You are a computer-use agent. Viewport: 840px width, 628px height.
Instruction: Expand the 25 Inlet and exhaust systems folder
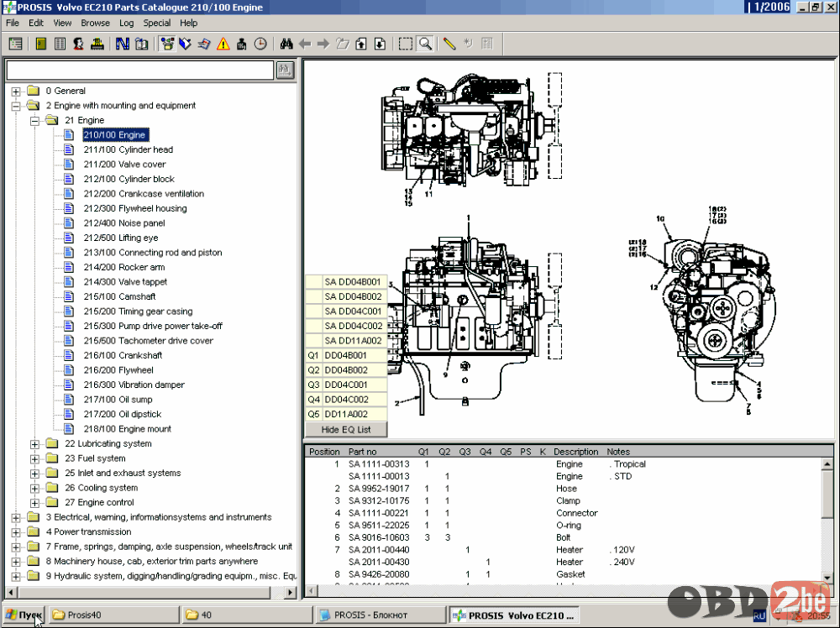(34, 474)
